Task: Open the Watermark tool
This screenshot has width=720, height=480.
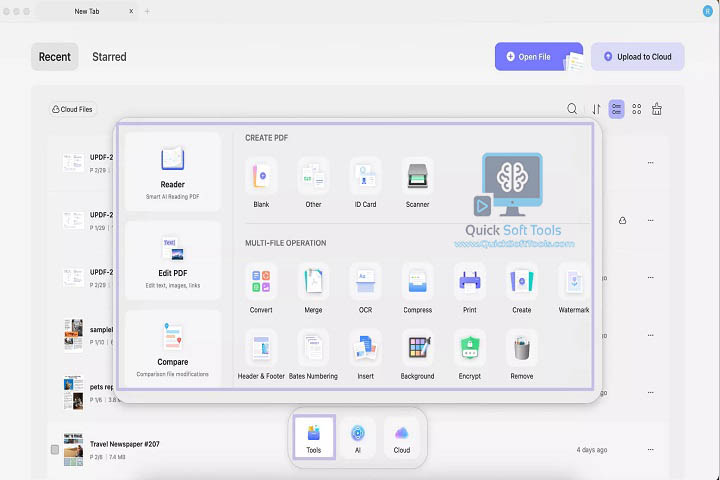Action: tap(574, 288)
